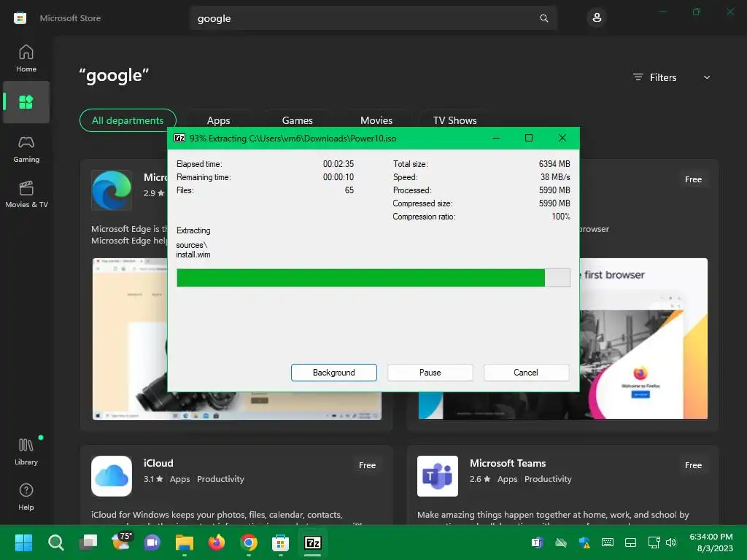Click the search magnifier icon in Store
This screenshot has height=560, width=747.
point(543,18)
